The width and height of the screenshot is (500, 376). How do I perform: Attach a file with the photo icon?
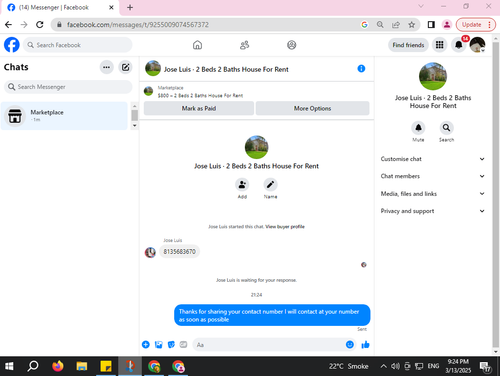pos(159,345)
